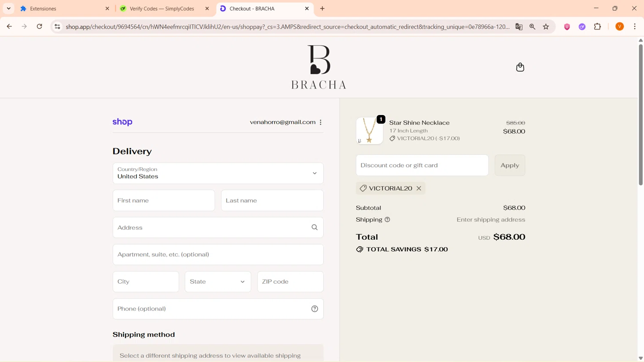
Task: Reload the checkout page
Action: tap(39, 27)
